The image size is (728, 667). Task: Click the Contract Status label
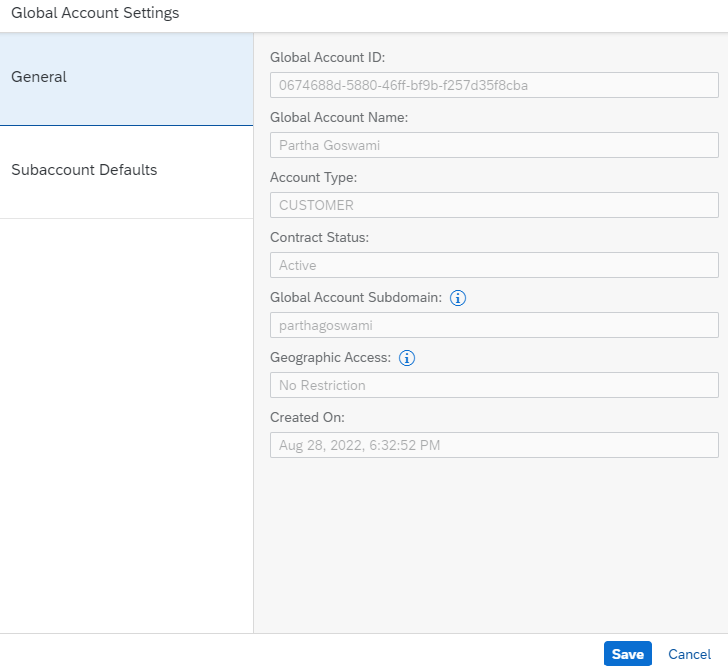tap(319, 238)
